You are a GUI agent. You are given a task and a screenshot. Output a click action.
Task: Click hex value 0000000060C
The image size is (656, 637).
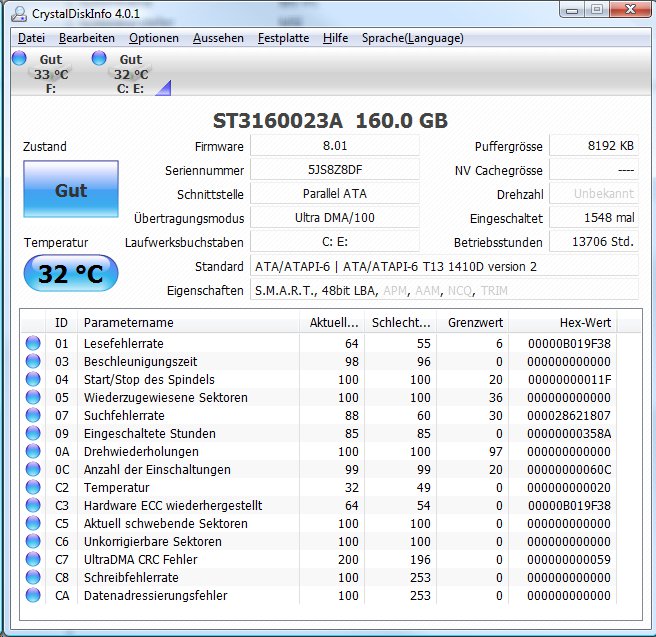tap(569, 469)
